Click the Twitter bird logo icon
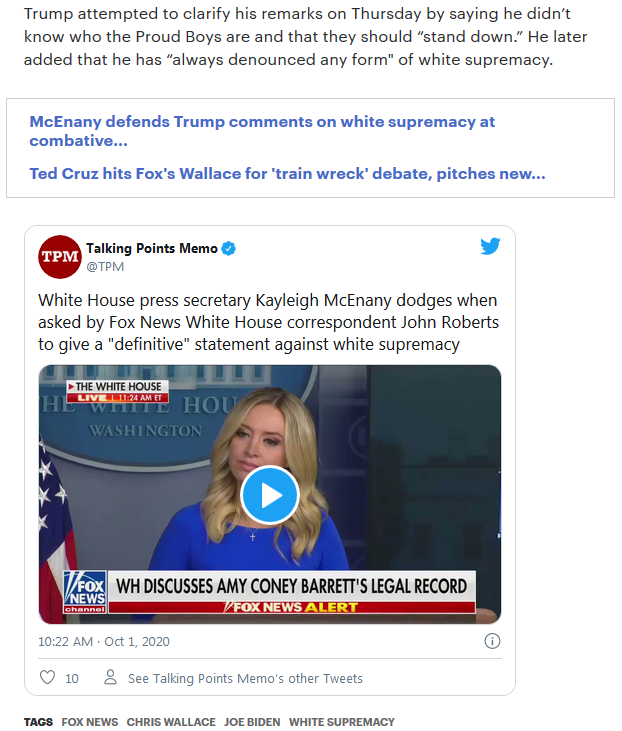Viewport: 622px width, 731px height. pyautogui.click(x=490, y=246)
